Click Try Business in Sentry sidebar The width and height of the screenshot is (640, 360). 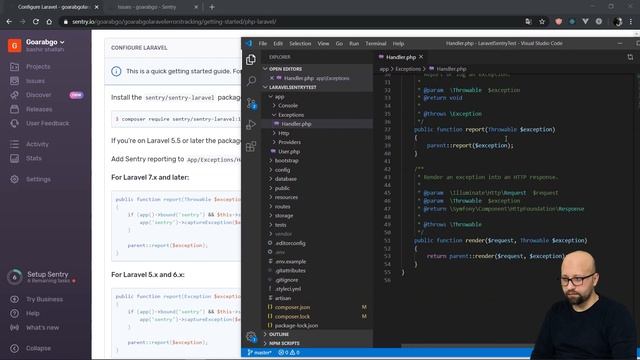tap(44, 299)
